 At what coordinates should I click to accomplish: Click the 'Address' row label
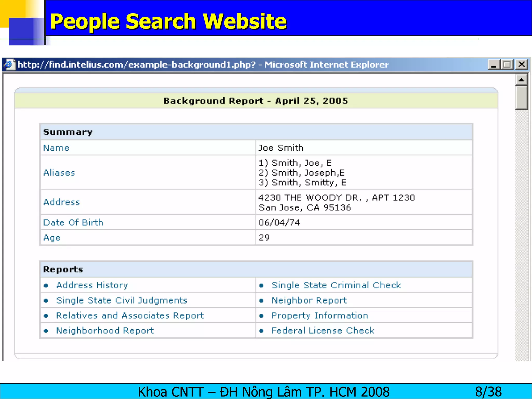62,202
